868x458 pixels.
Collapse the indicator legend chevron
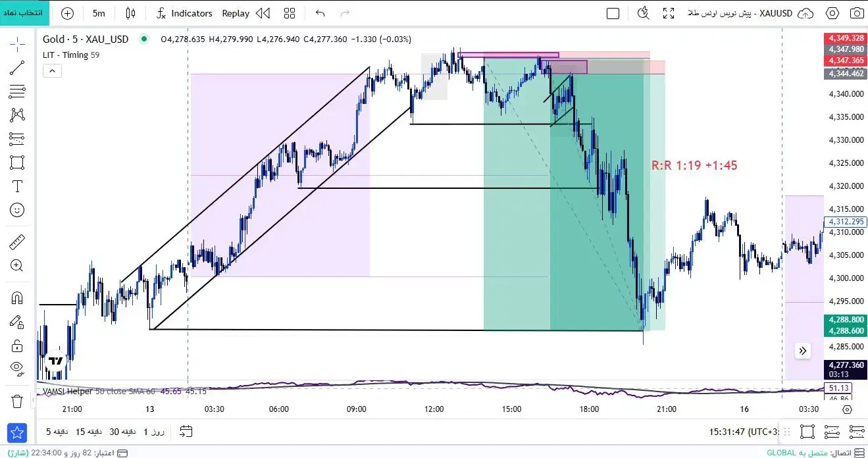pyautogui.click(x=53, y=71)
